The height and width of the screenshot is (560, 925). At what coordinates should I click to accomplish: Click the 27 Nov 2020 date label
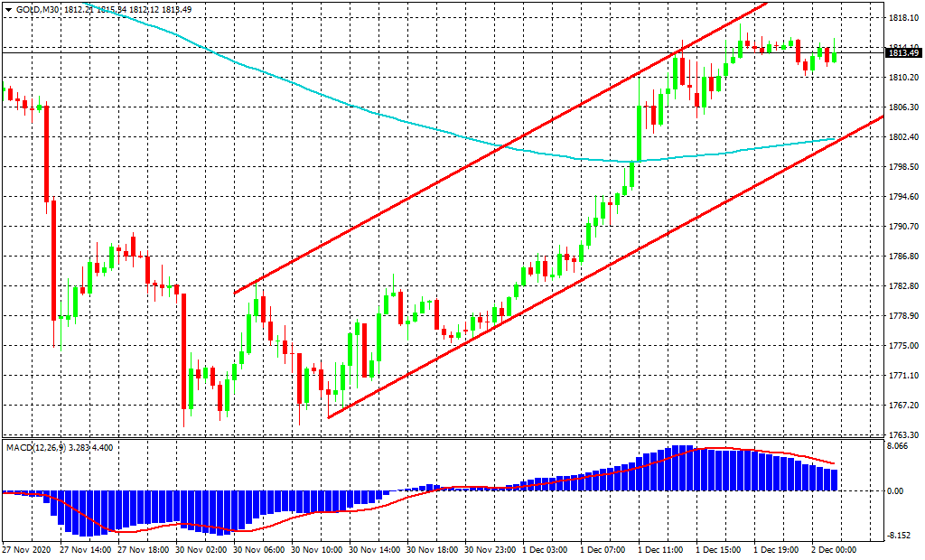(x=25, y=549)
